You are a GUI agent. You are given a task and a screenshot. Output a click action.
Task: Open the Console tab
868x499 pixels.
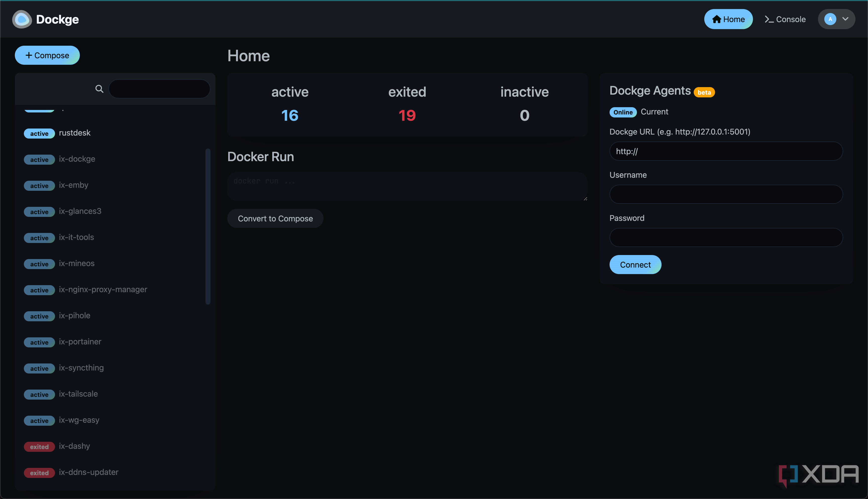[x=785, y=19]
